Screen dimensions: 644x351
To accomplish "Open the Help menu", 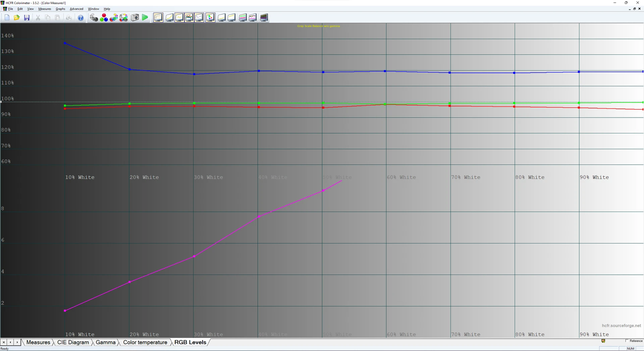I will (107, 9).
